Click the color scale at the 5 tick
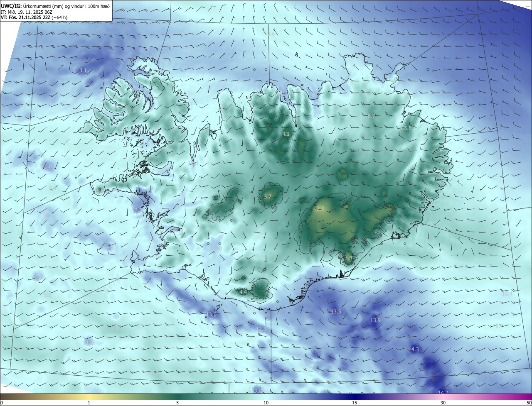The width and height of the screenshot is (532, 406). (x=177, y=403)
